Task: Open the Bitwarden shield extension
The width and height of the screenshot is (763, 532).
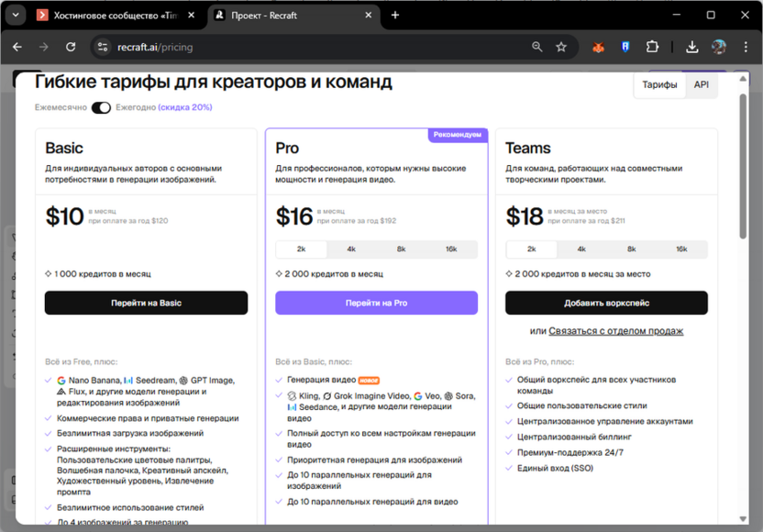Action: 625,47
